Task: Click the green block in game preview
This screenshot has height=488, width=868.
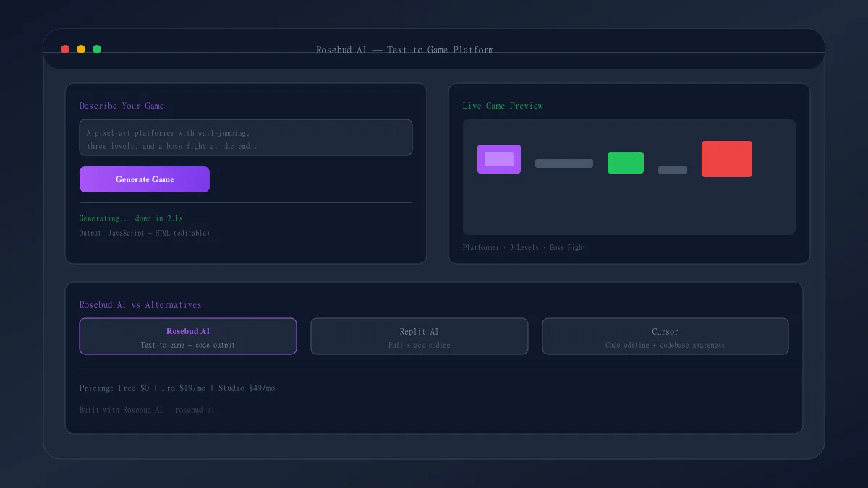Action: 626,163
